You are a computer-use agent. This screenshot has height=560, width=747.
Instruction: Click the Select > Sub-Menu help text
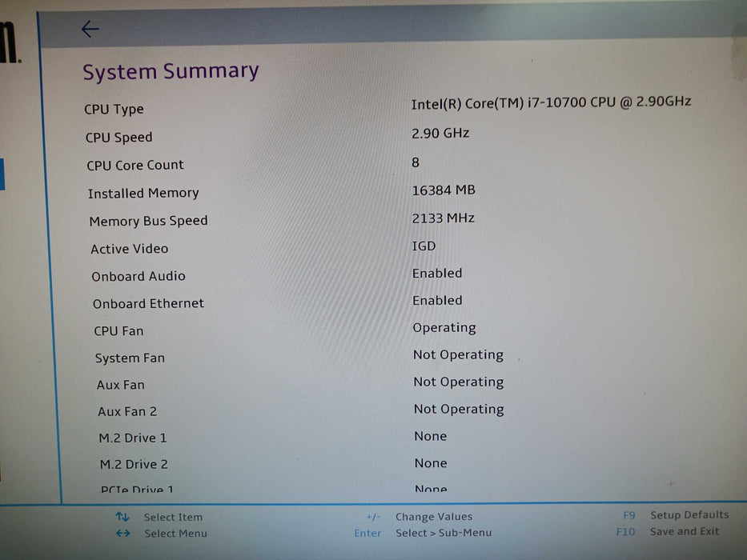point(444,533)
